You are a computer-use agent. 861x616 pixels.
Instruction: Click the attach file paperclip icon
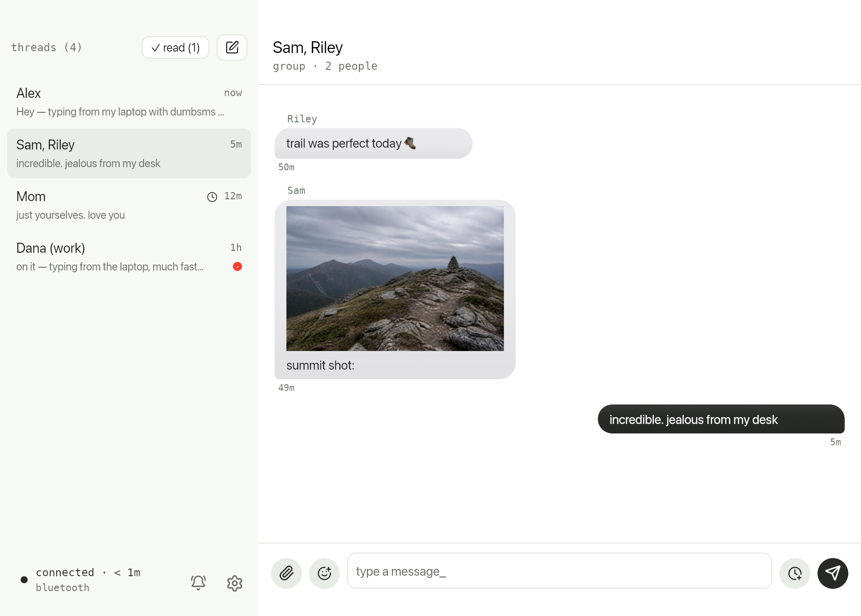coord(286,573)
